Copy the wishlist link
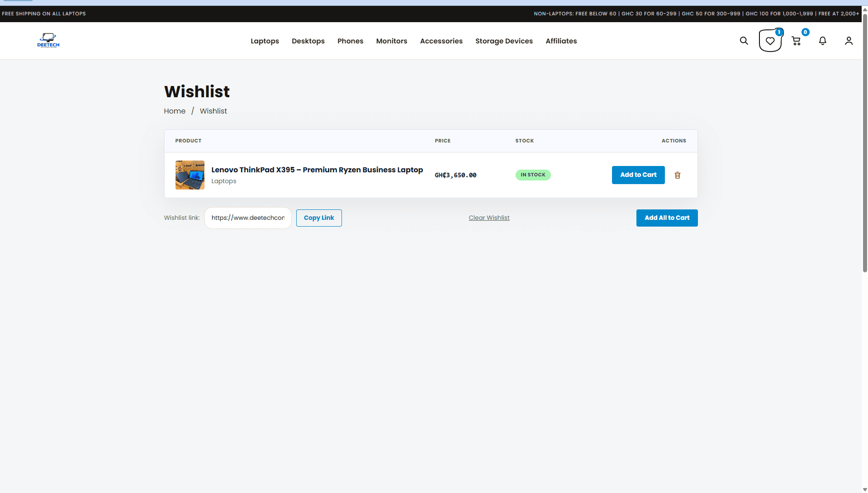This screenshot has width=868, height=493. tap(319, 218)
